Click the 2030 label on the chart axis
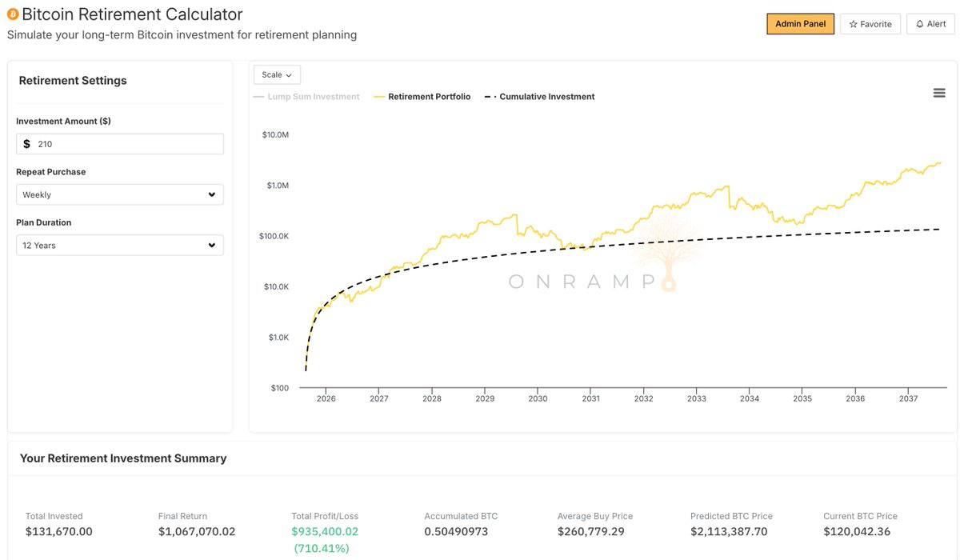The width and height of the screenshot is (960, 560). (538, 398)
